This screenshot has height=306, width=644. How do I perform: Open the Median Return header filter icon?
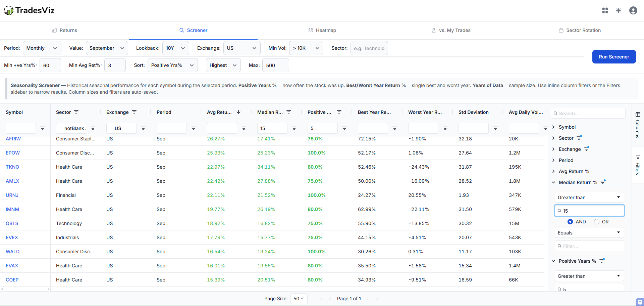(x=289, y=112)
